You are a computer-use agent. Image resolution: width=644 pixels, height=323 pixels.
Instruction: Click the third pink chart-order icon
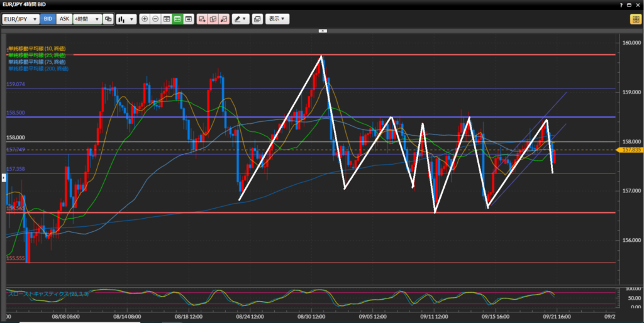point(223,19)
